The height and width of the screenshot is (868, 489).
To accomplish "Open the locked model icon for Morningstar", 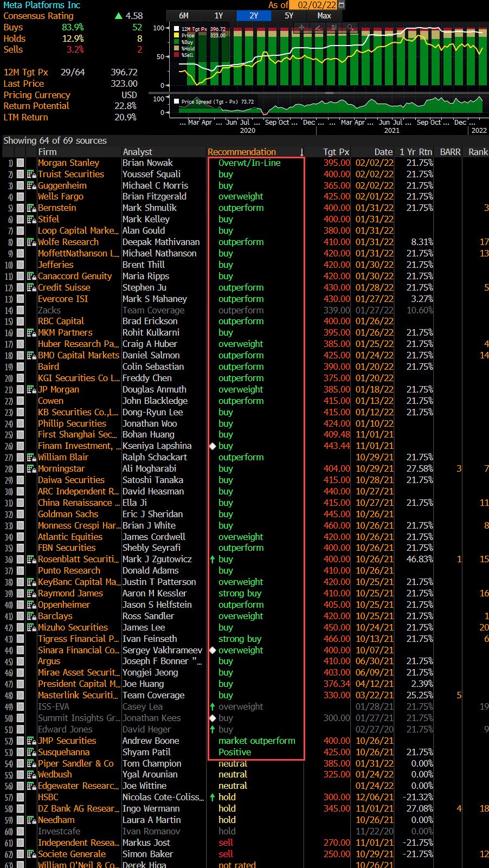I will coord(31,469).
